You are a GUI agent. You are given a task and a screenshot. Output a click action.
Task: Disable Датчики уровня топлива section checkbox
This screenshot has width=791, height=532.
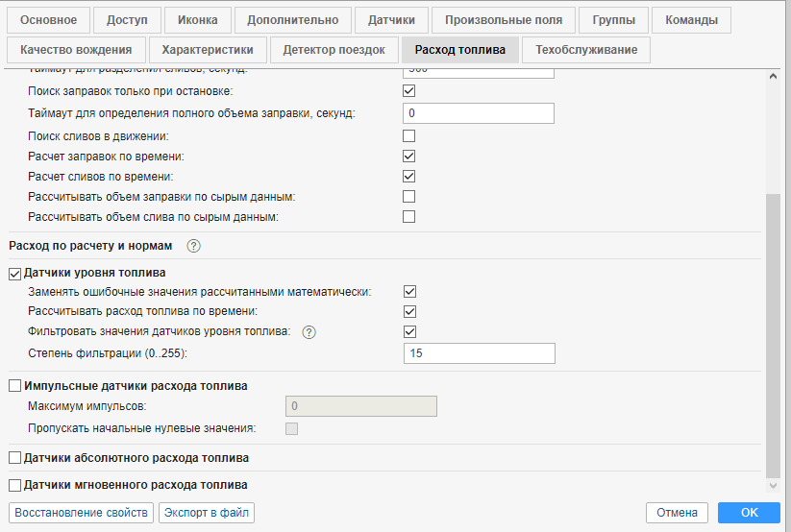pos(14,273)
